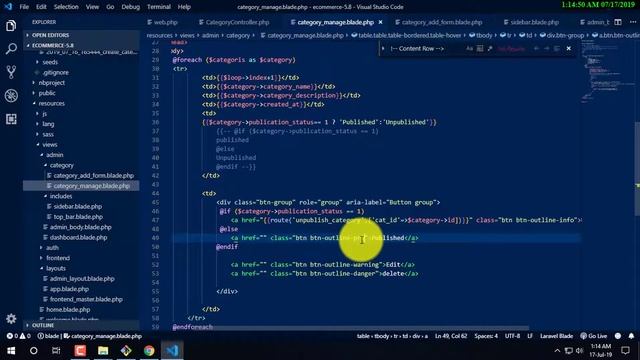Viewport: 640px width, 360px height.
Task: Open frontend_master.blade.php in explorer
Action: [86, 299]
